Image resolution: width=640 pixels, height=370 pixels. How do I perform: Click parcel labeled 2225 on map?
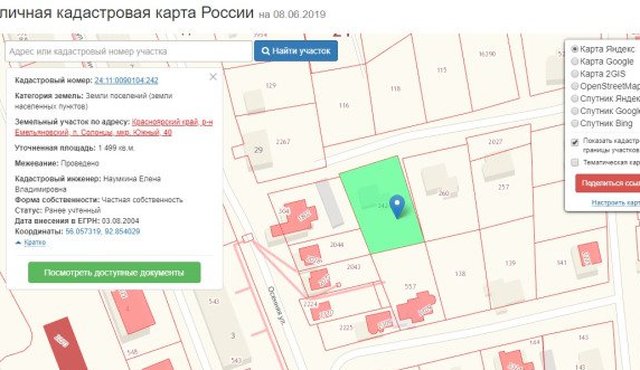click(346, 328)
